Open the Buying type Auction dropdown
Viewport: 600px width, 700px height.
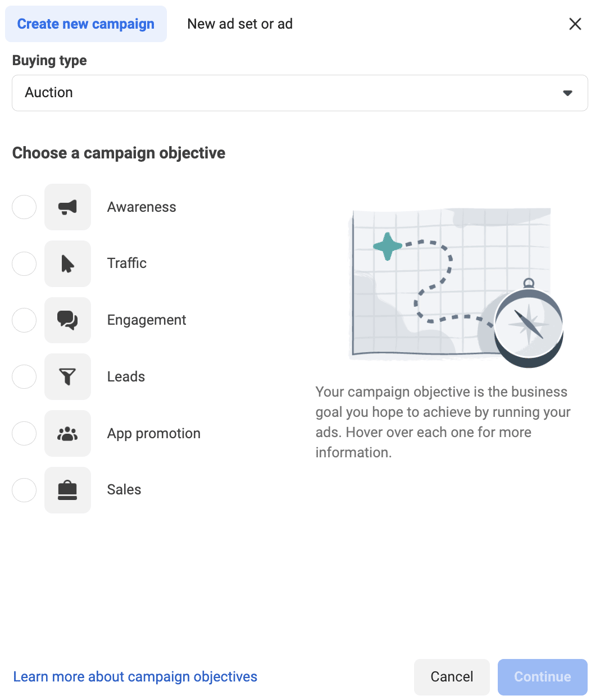300,93
